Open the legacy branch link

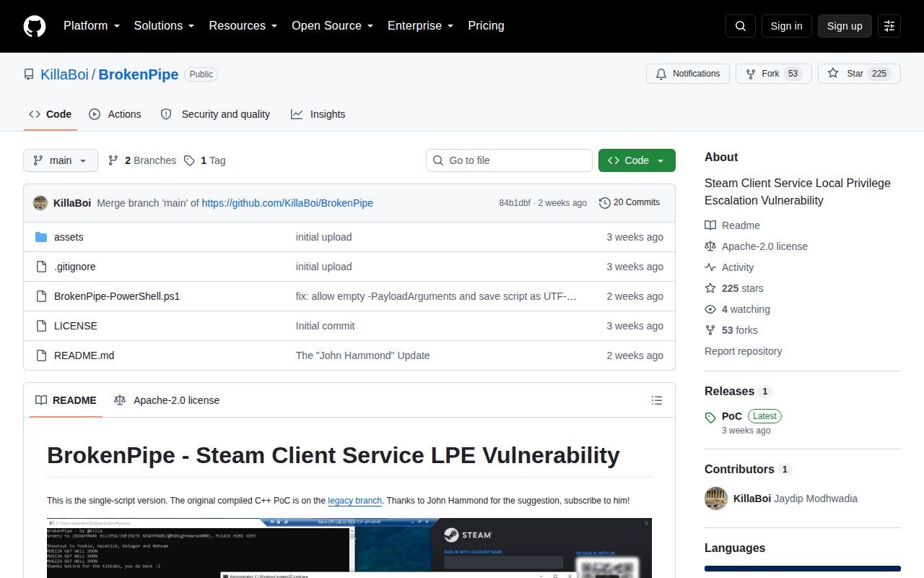[x=354, y=501]
